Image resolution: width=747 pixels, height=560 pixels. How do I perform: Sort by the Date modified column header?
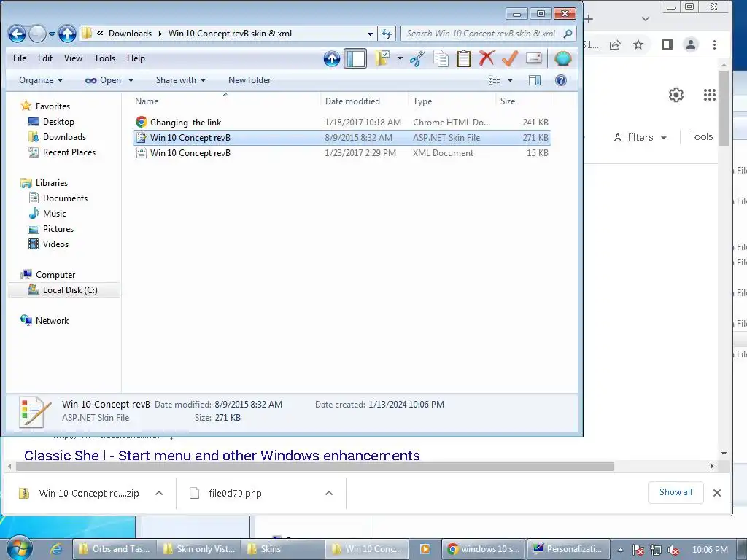[364, 101]
